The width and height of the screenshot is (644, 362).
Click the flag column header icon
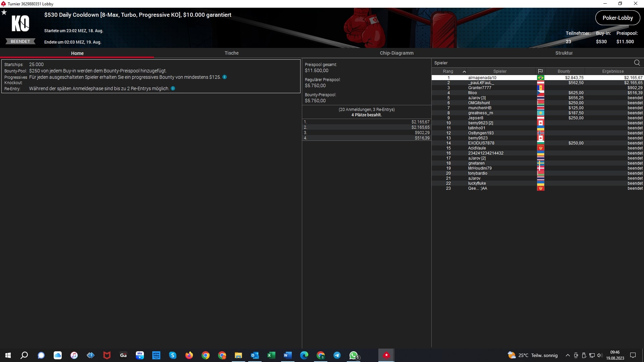(x=540, y=71)
